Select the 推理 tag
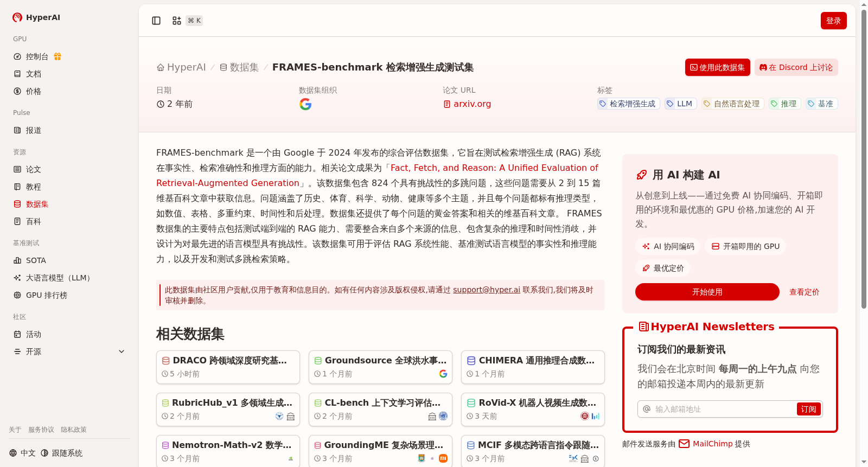The width and height of the screenshot is (868, 467). point(784,104)
